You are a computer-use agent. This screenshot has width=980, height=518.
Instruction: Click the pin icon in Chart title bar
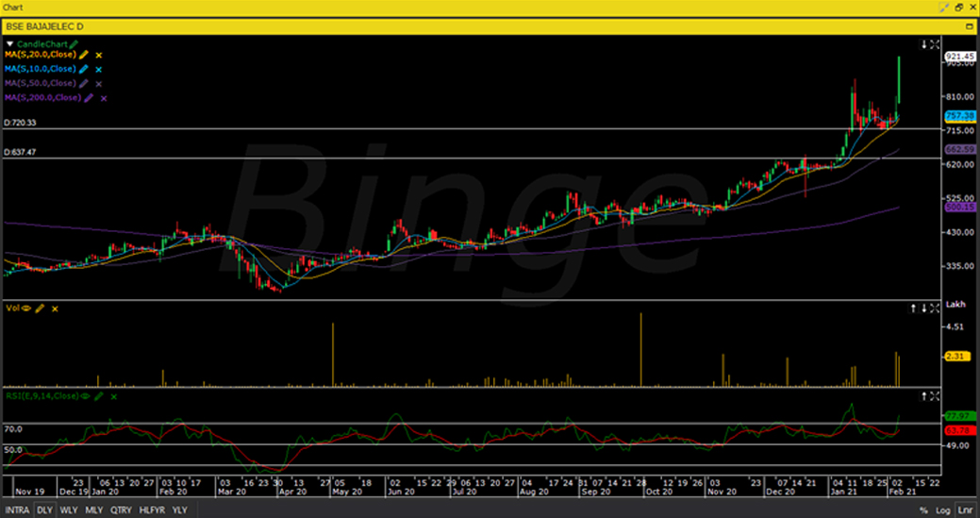point(944,8)
